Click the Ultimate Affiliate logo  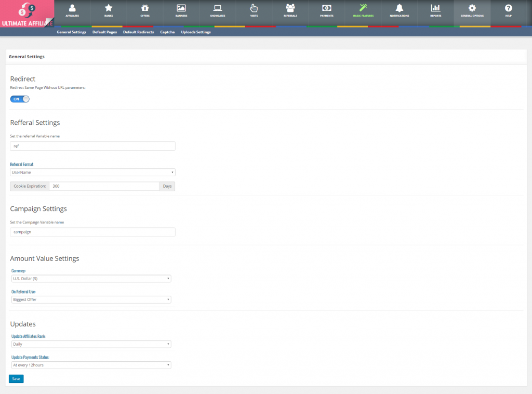(x=27, y=14)
